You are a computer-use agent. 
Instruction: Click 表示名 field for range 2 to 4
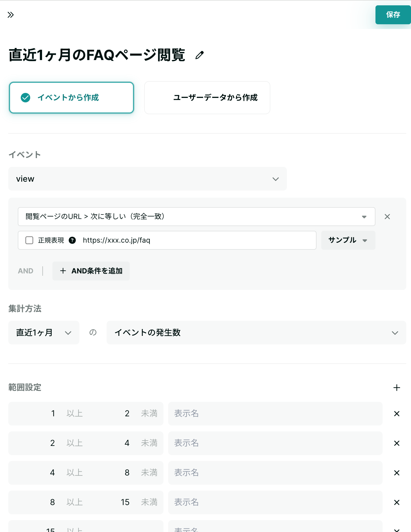pos(275,443)
